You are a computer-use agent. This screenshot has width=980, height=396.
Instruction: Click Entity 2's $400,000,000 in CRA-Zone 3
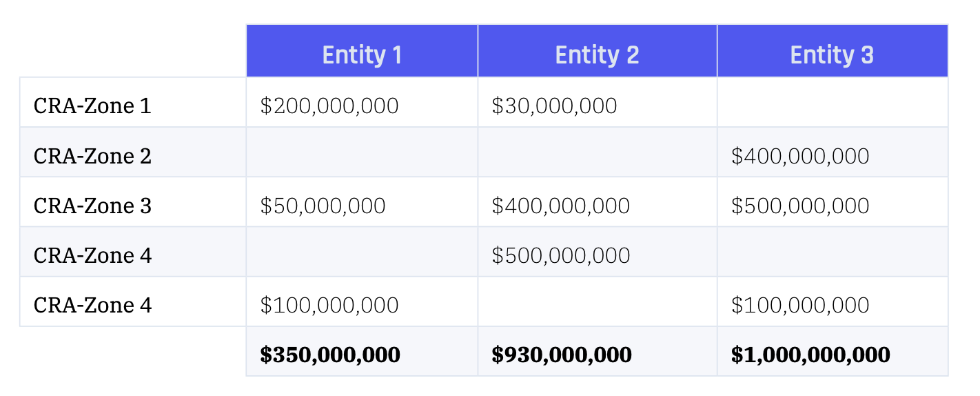tap(560, 206)
